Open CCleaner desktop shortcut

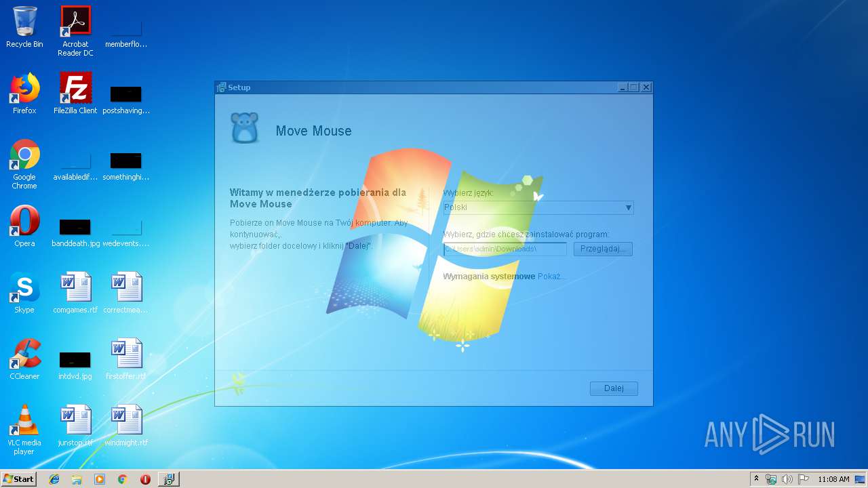[x=24, y=359]
